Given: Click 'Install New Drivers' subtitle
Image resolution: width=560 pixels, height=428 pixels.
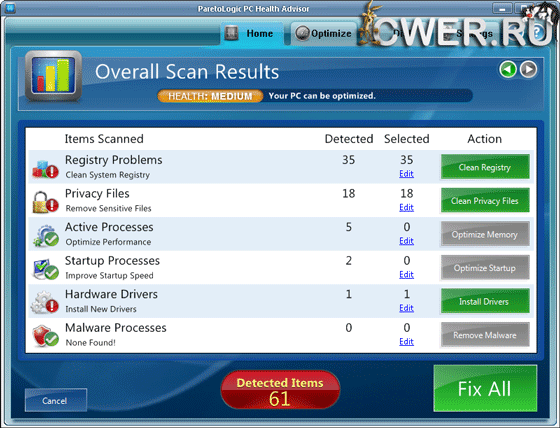Looking at the screenshot, I should (101, 309).
